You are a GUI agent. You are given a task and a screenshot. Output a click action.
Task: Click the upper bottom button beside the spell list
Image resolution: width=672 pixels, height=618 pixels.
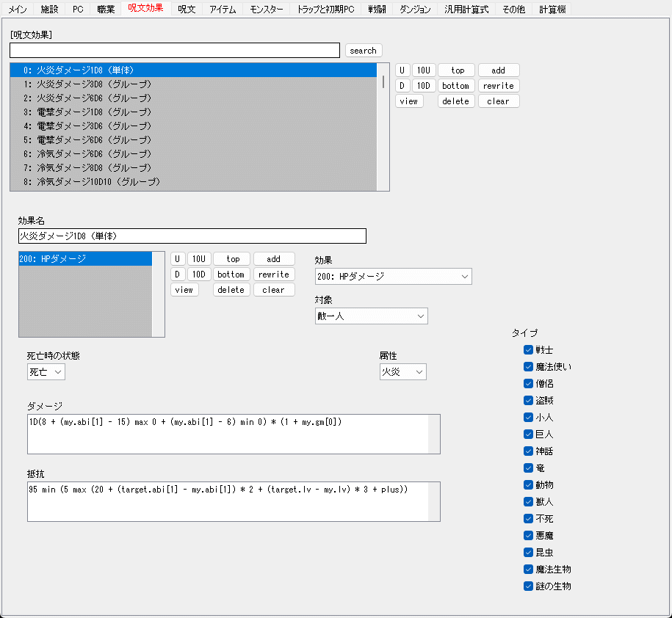coord(456,86)
